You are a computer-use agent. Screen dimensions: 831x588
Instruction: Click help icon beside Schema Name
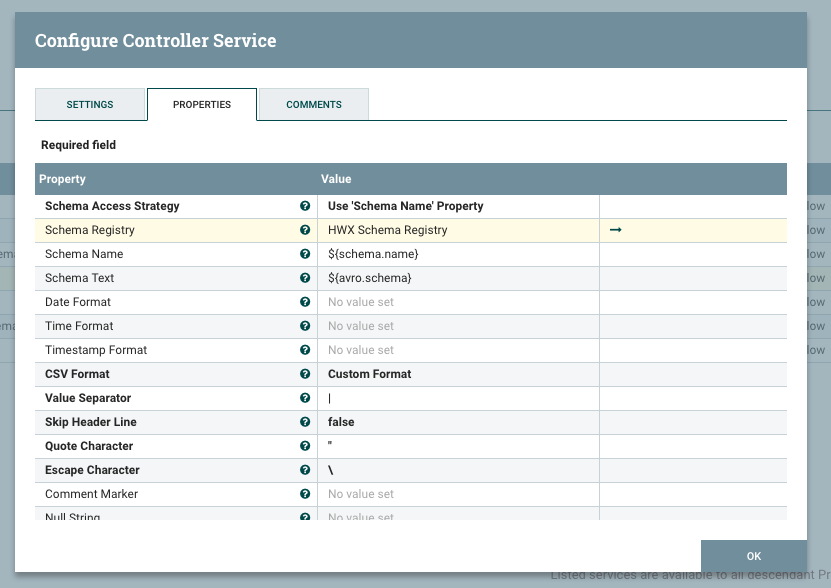305,254
